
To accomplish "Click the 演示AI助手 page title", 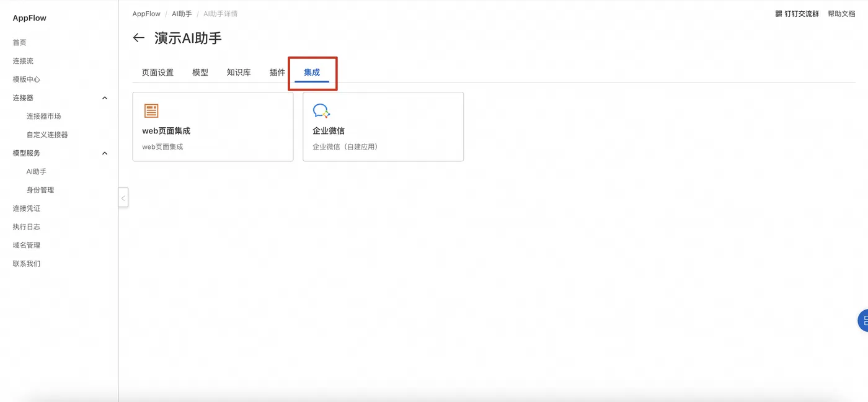I will coord(188,38).
